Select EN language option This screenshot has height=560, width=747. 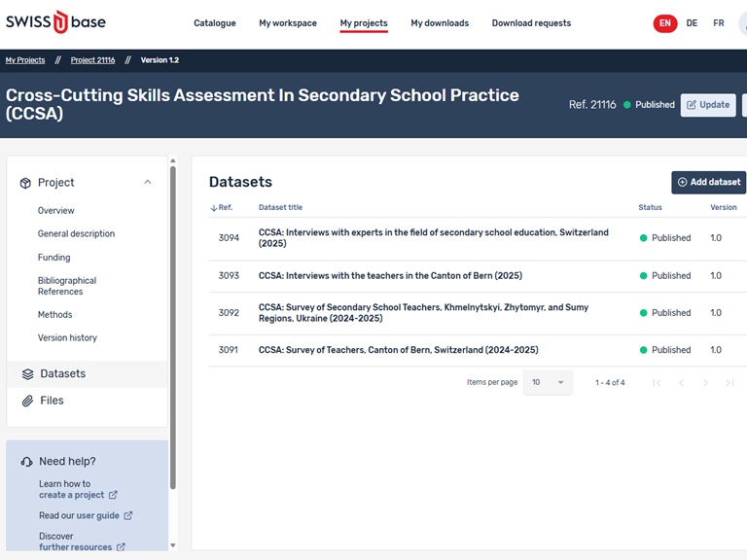(x=664, y=23)
